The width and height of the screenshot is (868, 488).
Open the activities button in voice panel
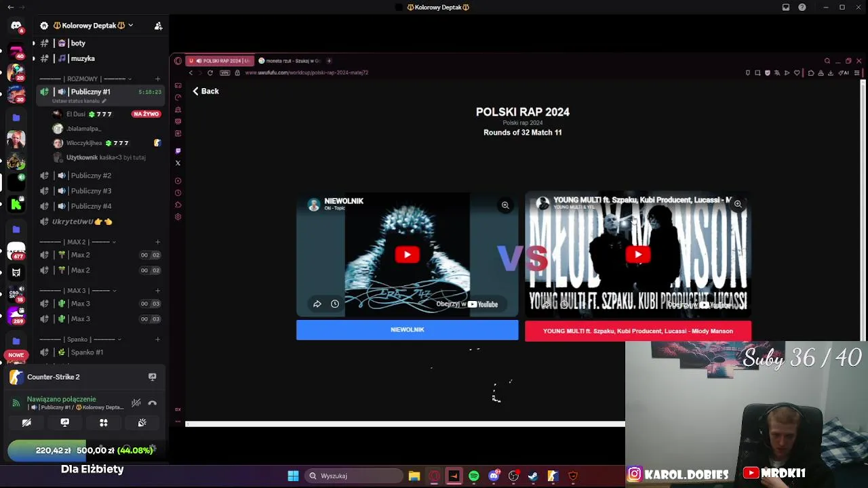(104, 422)
